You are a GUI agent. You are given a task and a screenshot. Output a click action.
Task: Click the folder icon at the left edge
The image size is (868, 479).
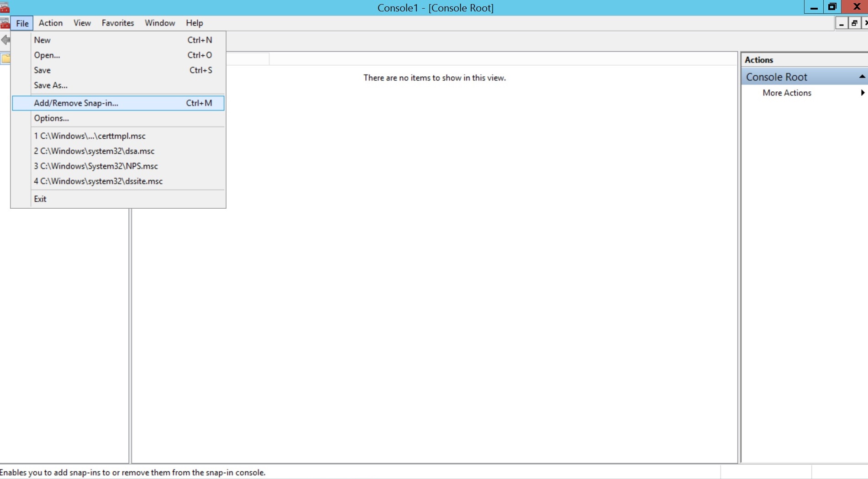6,58
